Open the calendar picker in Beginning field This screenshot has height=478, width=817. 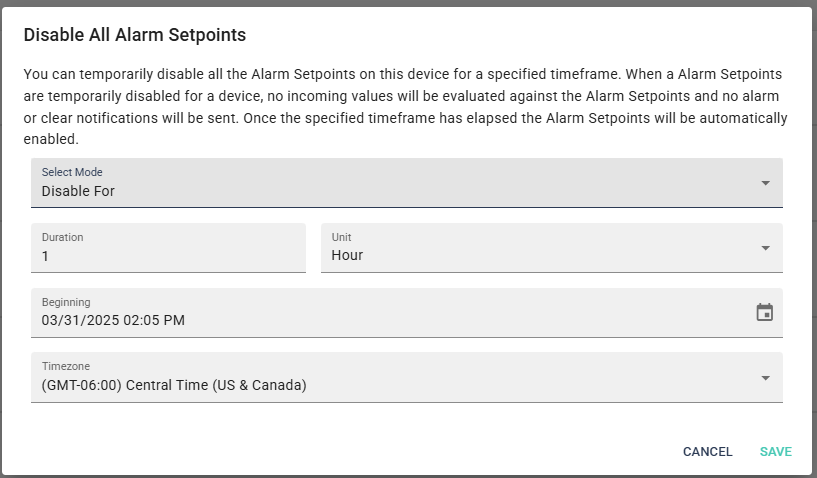(x=764, y=313)
